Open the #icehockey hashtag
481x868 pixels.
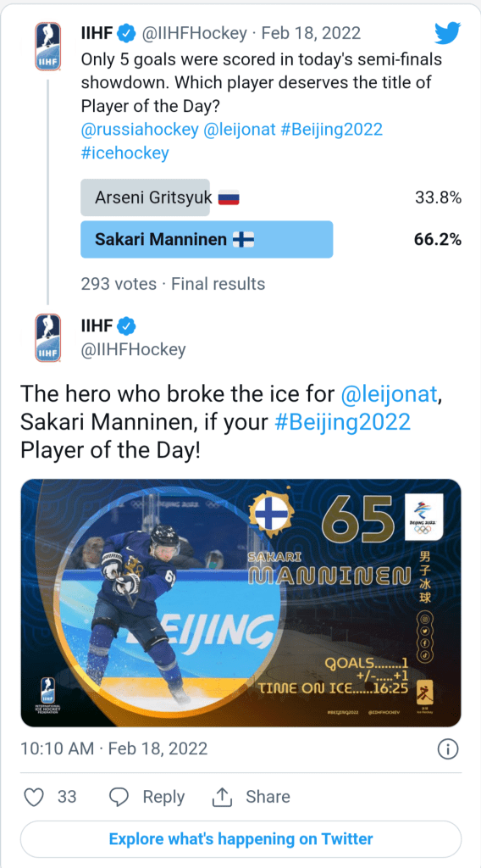tap(125, 153)
